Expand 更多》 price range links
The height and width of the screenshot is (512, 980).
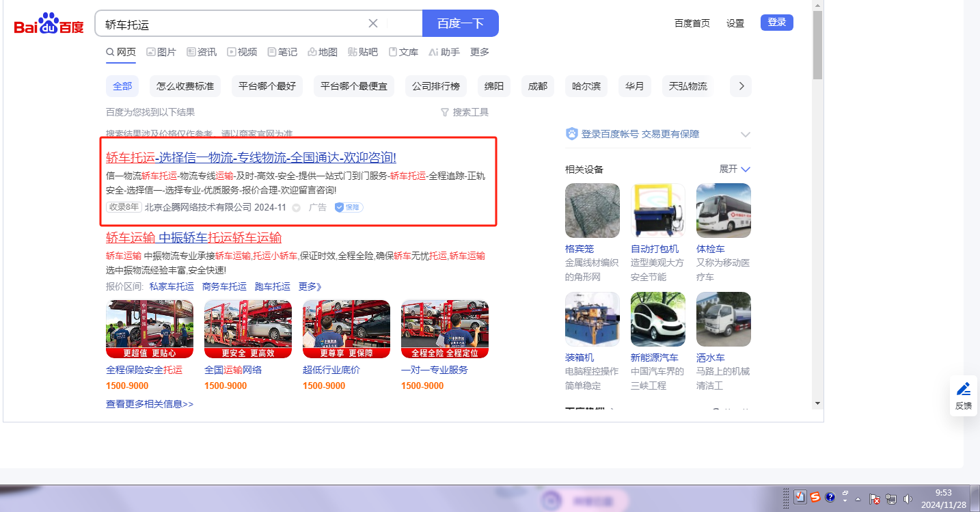(310, 286)
